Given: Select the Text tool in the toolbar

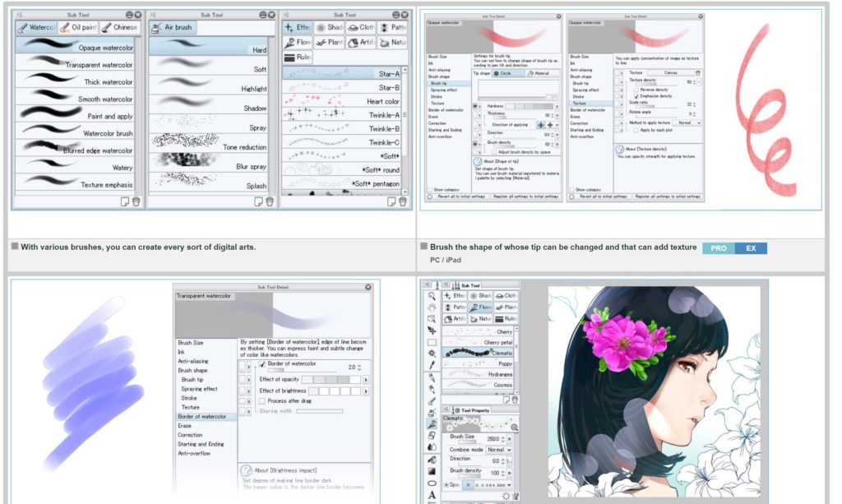Looking at the screenshot, I should (x=430, y=493).
